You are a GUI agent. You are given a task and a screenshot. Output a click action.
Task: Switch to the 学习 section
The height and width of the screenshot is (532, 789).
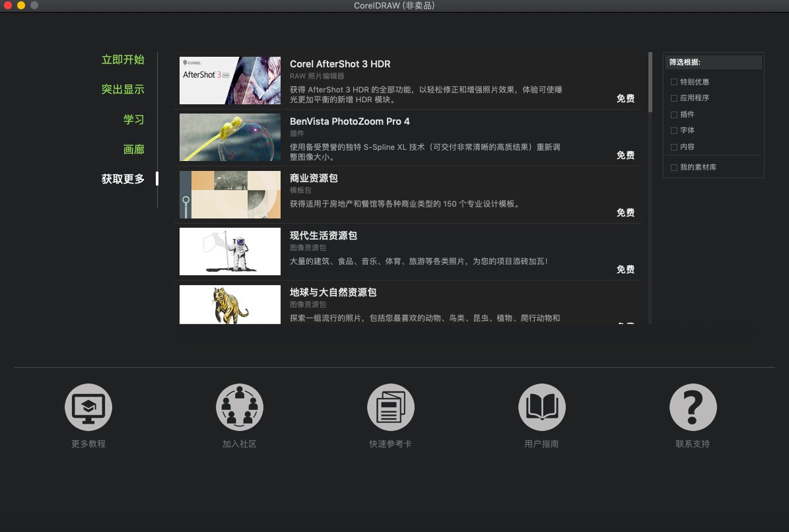(134, 119)
